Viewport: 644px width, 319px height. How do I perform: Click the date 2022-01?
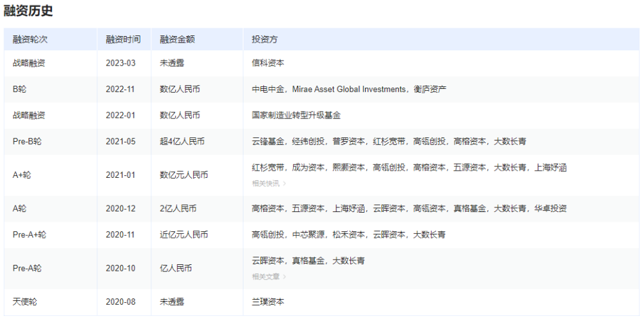pyautogui.click(x=120, y=115)
